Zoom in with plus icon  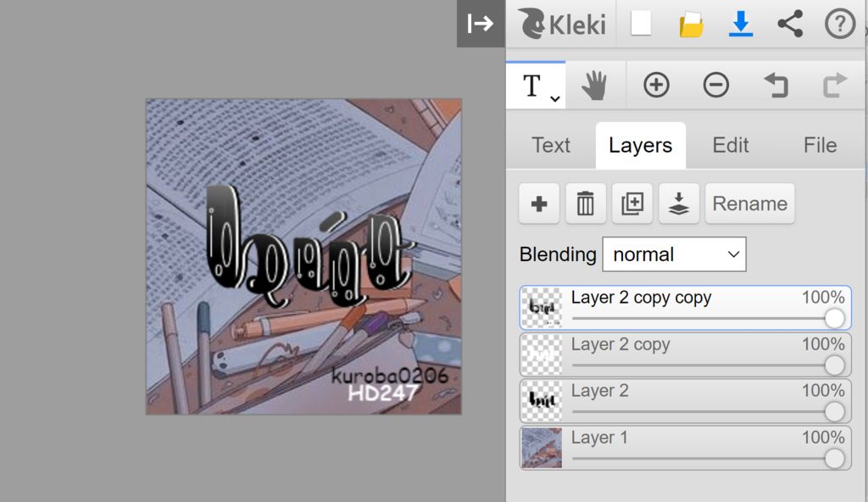[x=657, y=86]
